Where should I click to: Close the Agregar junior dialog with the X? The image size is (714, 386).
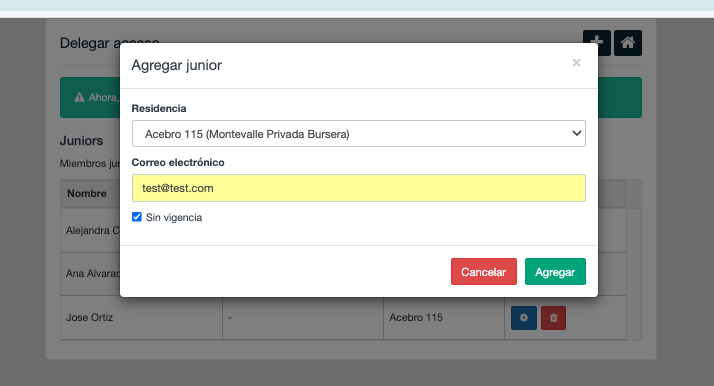(x=576, y=63)
